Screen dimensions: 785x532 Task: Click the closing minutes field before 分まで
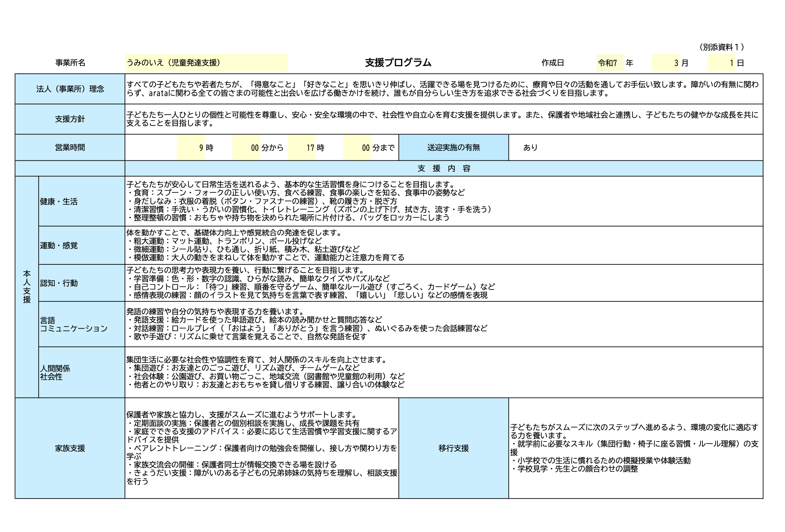[x=357, y=148]
